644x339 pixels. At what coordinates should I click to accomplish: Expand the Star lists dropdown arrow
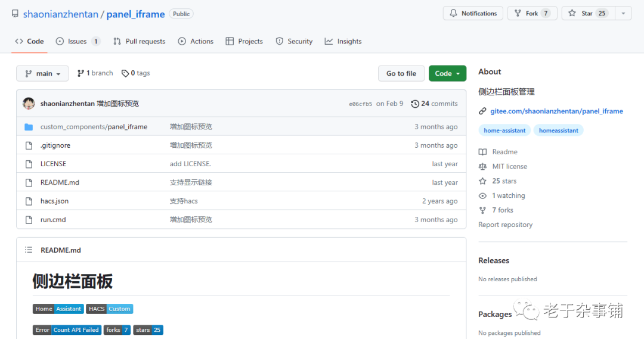624,13
